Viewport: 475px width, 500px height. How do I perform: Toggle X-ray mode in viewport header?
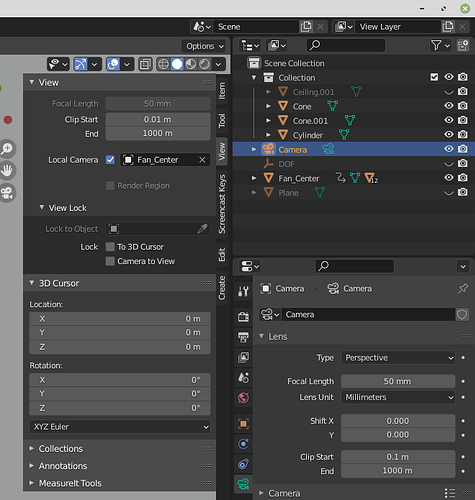tap(145, 64)
